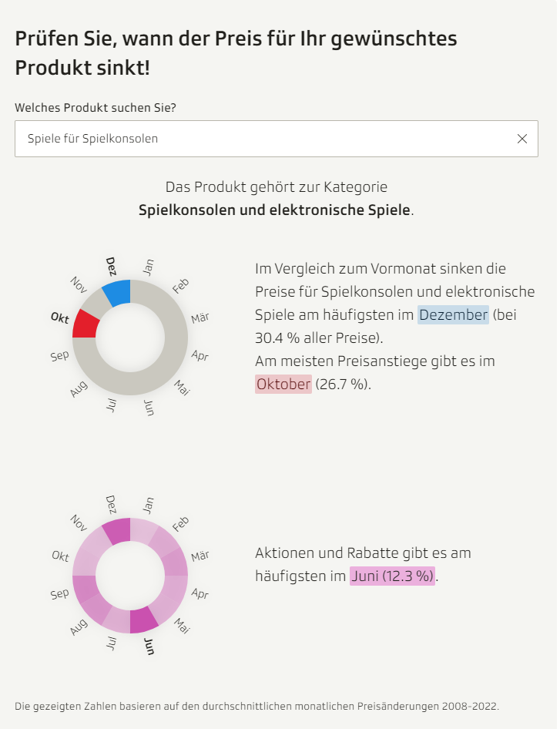The image size is (560, 729).
Task: Click the highlighted word Dezember in the text
Action: pyautogui.click(x=453, y=314)
